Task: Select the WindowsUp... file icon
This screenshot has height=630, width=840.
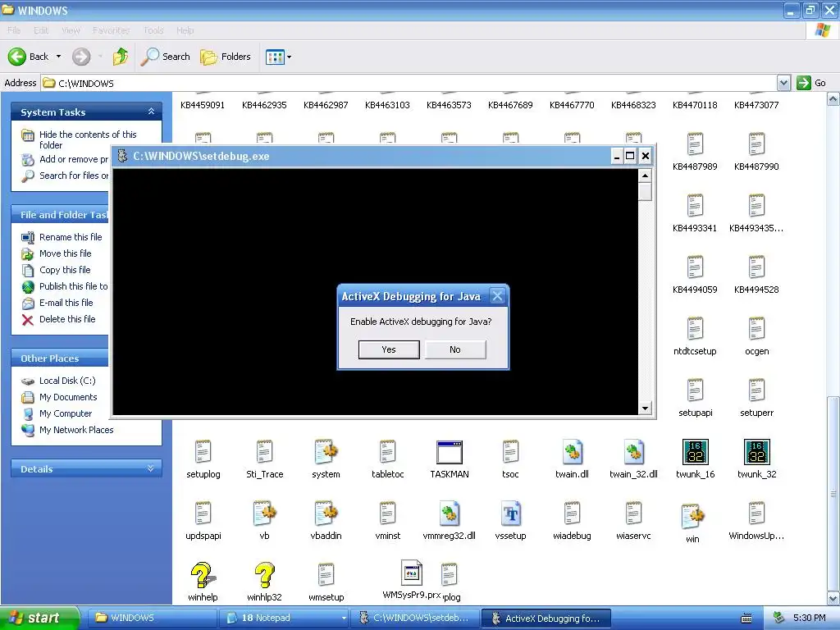Action: coord(756,514)
